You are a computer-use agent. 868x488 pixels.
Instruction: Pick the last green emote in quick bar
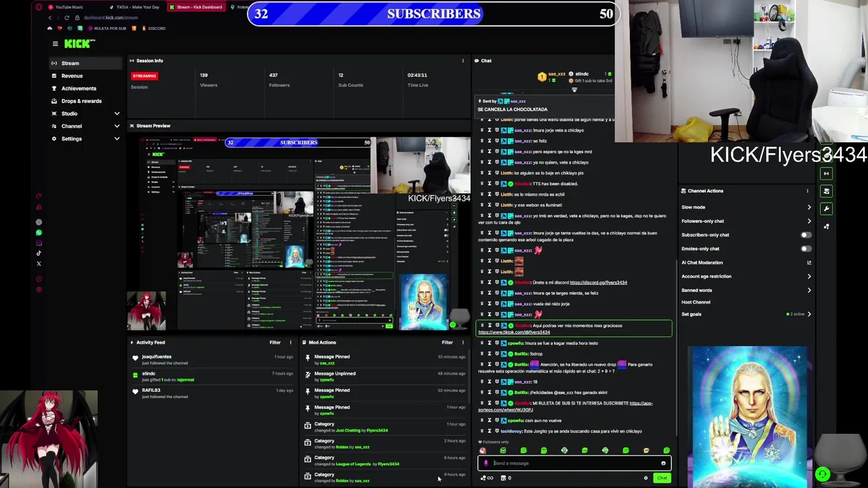pos(667,451)
